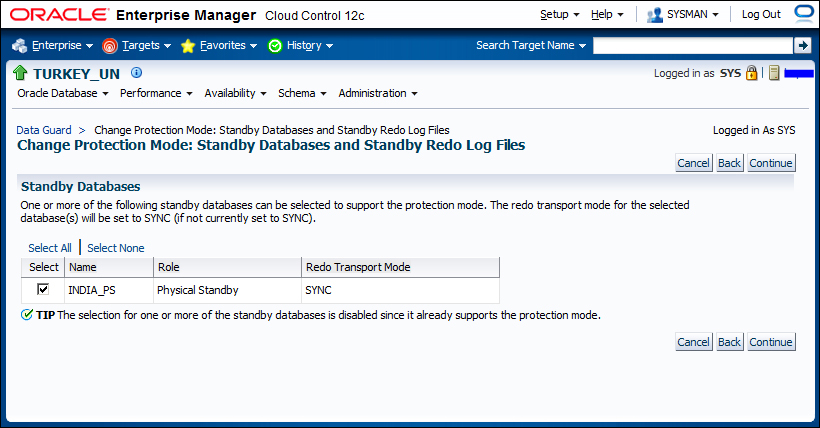Click the host server icon near SYS

(x=775, y=73)
